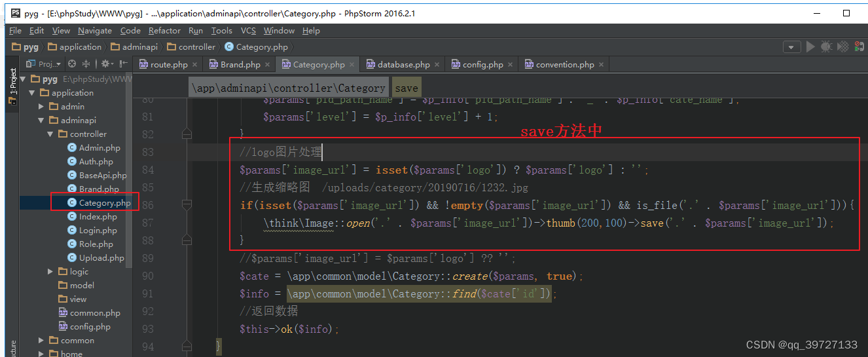Select Login.php in project tree
This screenshot has width=868, height=357.
point(92,230)
